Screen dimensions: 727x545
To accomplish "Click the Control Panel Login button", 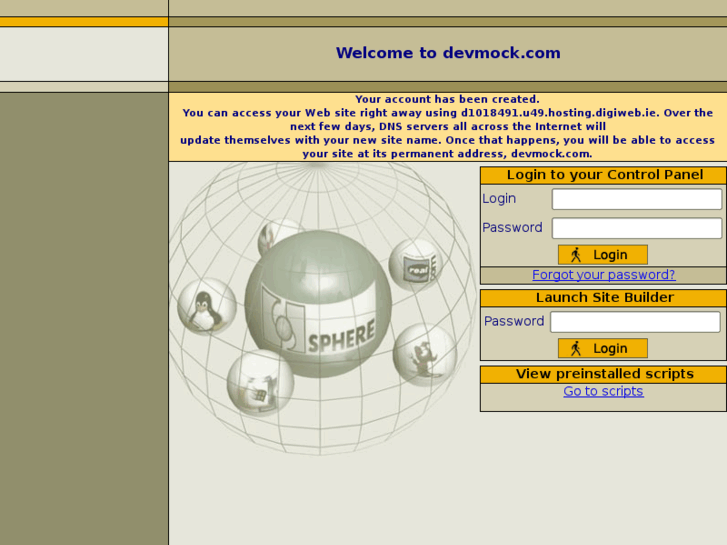I will pos(603,255).
